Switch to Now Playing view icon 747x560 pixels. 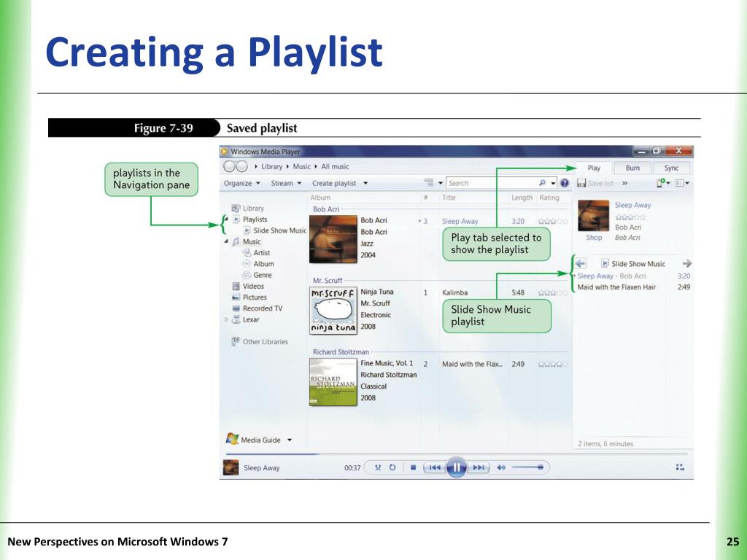coord(680,467)
